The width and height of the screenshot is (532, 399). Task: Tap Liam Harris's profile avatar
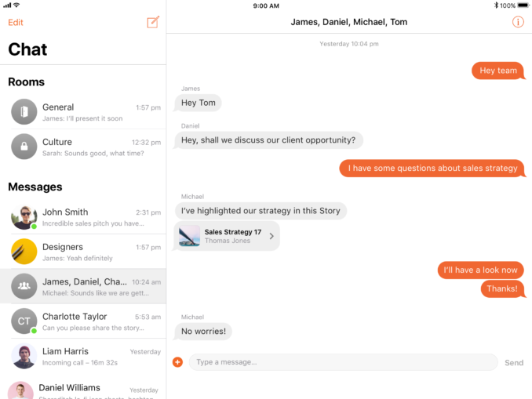click(24, 356)
